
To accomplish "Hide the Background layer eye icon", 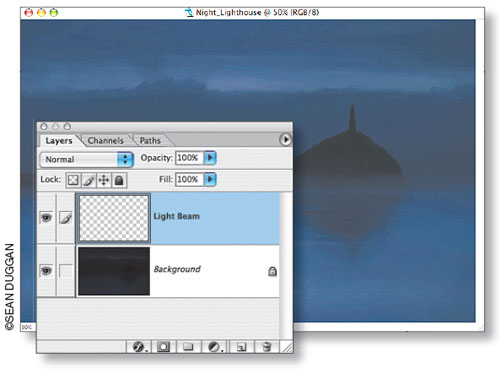I will tap(46, 270).
